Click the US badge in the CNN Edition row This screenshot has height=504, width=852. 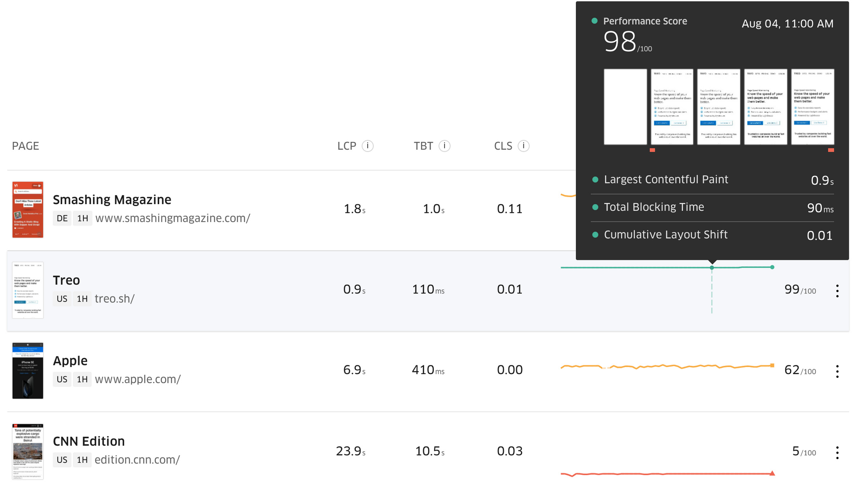point(62,459)
